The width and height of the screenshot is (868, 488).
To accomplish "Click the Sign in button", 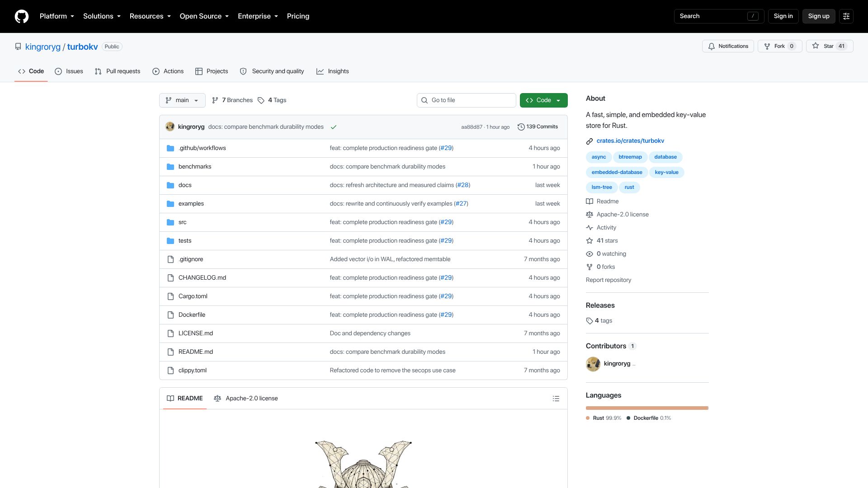I will tap(783, 16).
